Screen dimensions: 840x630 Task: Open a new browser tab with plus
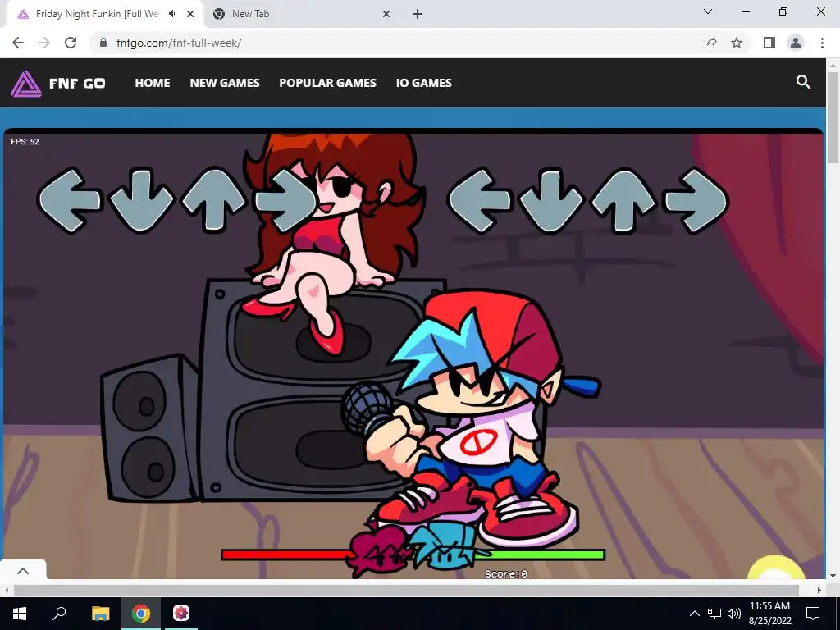[418, 14]
